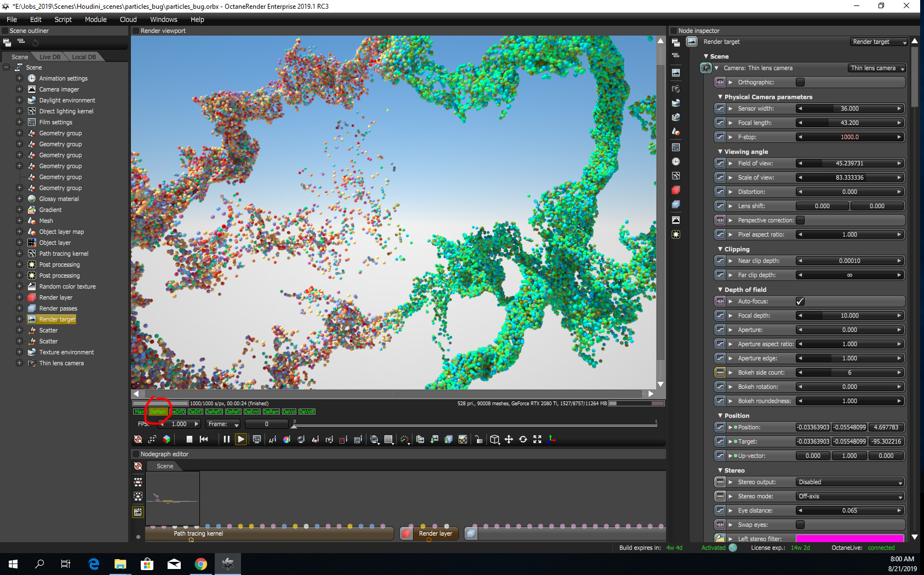Screen dimensions: 924x575
Task: Click the stop render button
Action: point(189,439)
